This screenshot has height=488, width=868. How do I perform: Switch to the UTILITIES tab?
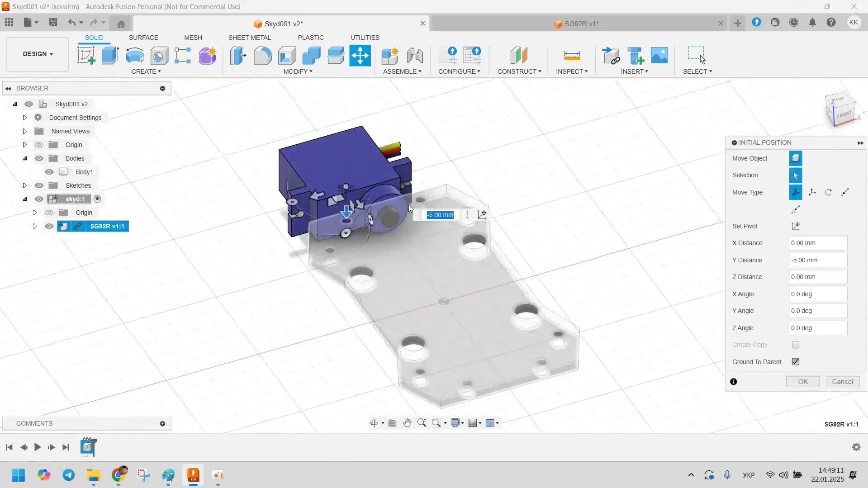pos(365,38)
